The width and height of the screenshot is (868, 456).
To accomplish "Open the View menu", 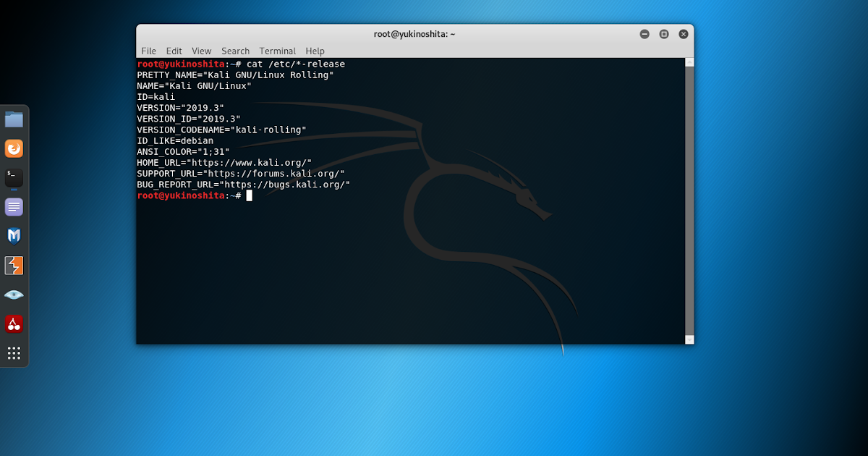I will tap(201, 51).
